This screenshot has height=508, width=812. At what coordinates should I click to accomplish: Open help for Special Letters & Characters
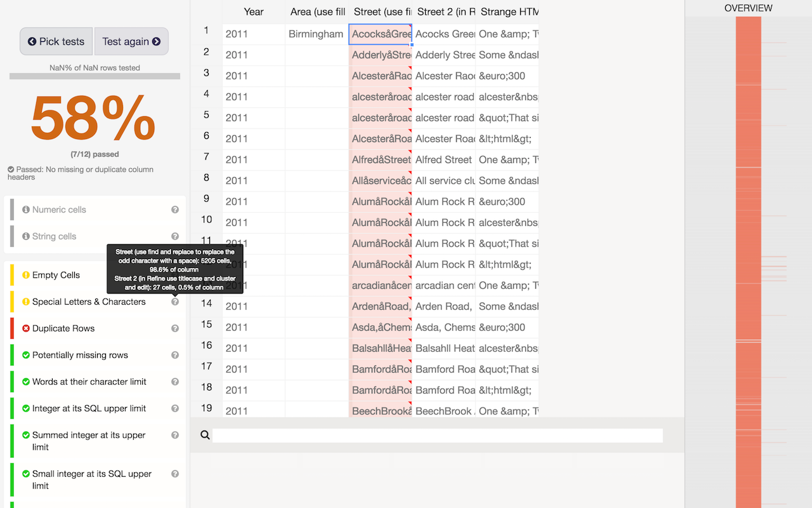pyautogui.click(x=175, y=302)
